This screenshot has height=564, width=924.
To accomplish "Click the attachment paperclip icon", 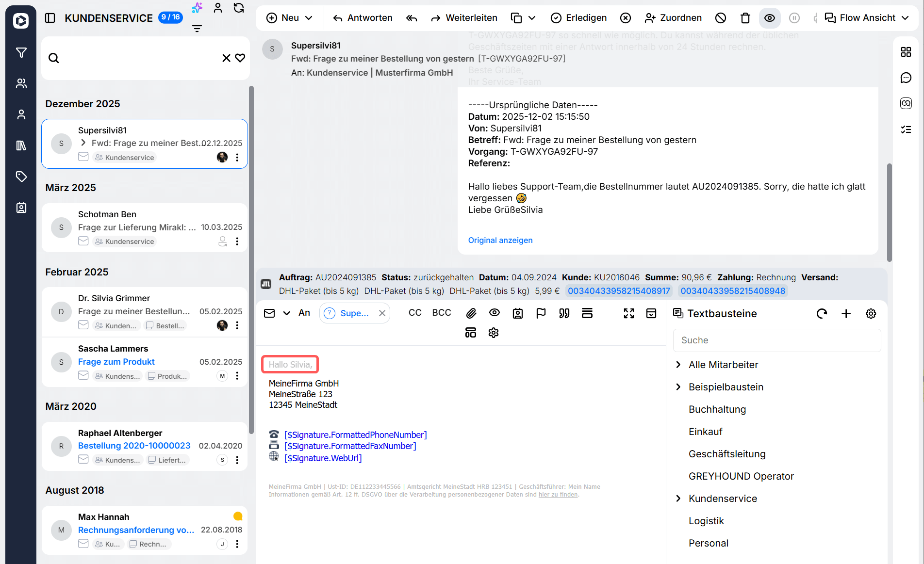I will (x=471, y=313).
